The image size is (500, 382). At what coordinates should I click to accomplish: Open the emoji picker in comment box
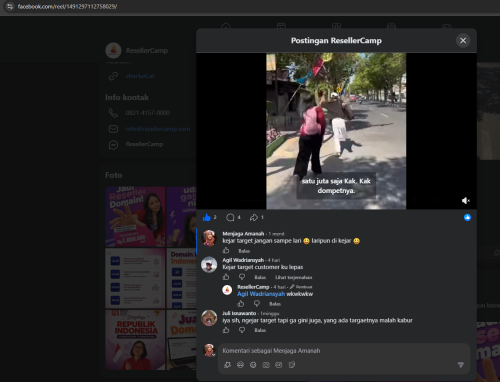pyautogui.click(x=253, y=365)
